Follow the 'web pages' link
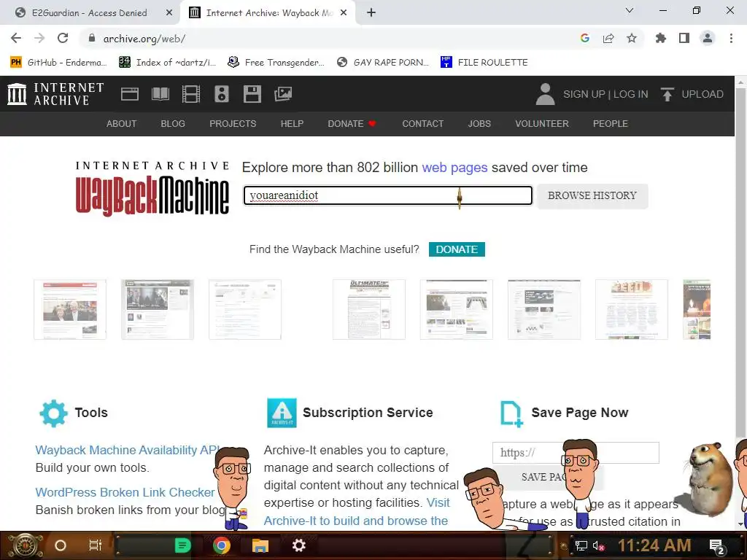Viewport: 747px width, 560px height. (x=455, y=168)
